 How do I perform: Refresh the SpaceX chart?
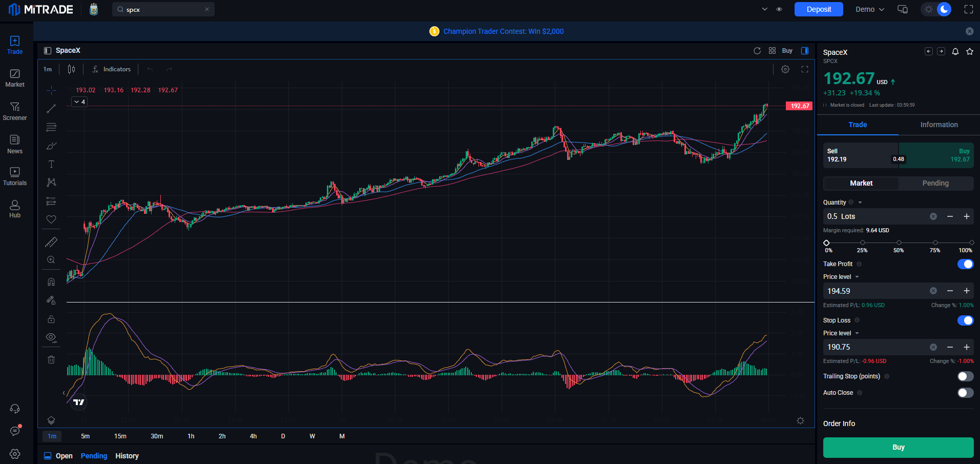pyautogui.click(x=757, y=51)
